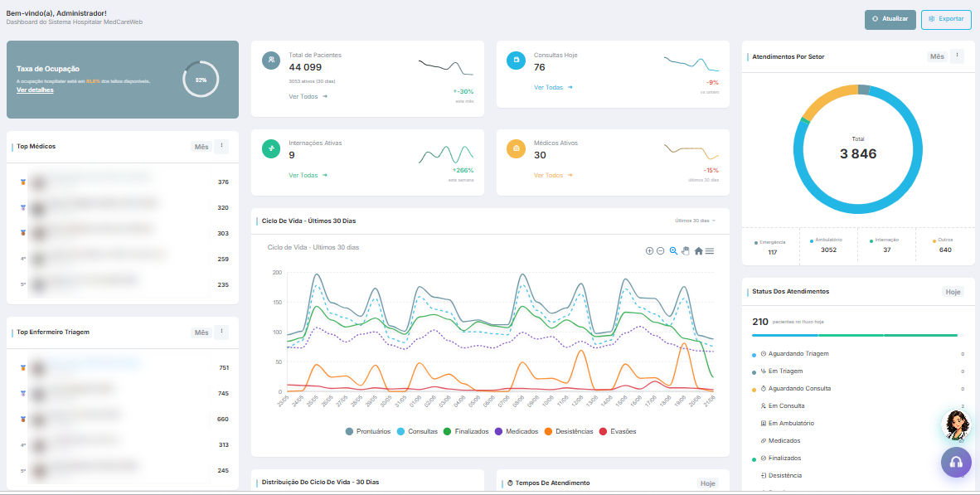Select the Em Consulta status row
The height and width of the screenshot is (495, 980).
click(x=858, y=405)
